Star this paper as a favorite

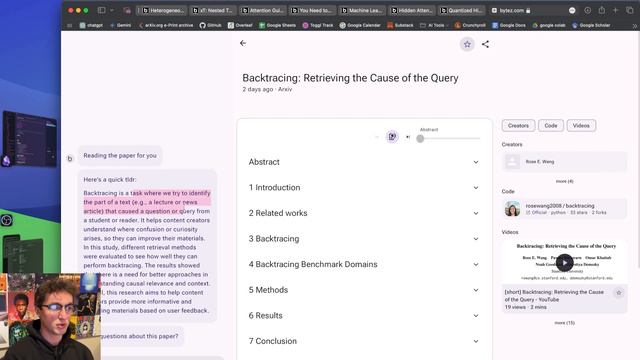click(x=467, y=44)
